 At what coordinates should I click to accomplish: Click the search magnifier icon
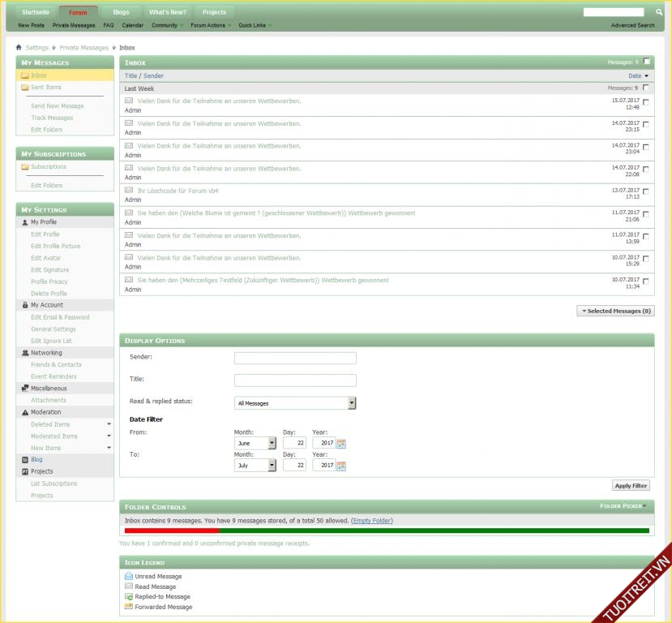(x=659, y=12)
